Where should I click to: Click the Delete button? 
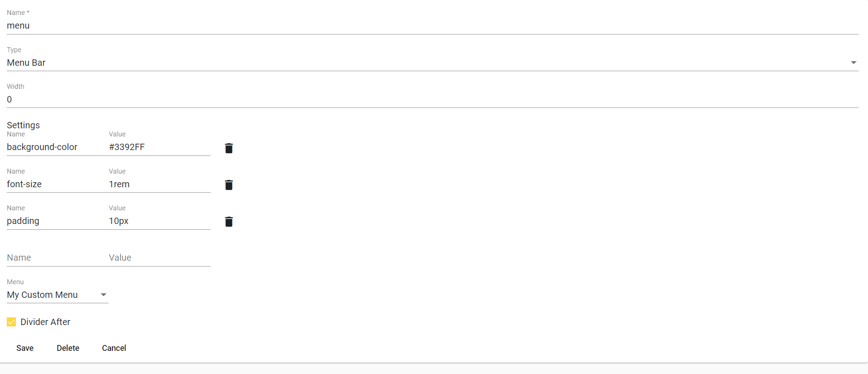(68, 348)
